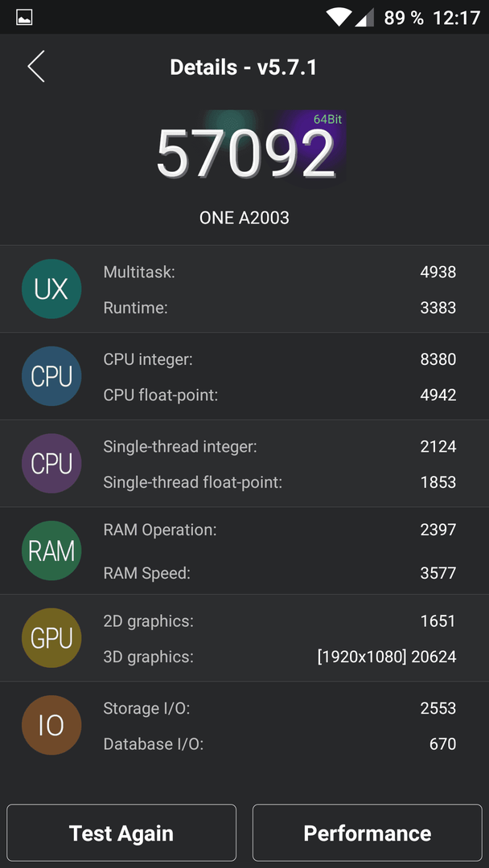Tap the ONE A2003 device name
Viewport: 489px width, 868px height.
tap(244, 218)
